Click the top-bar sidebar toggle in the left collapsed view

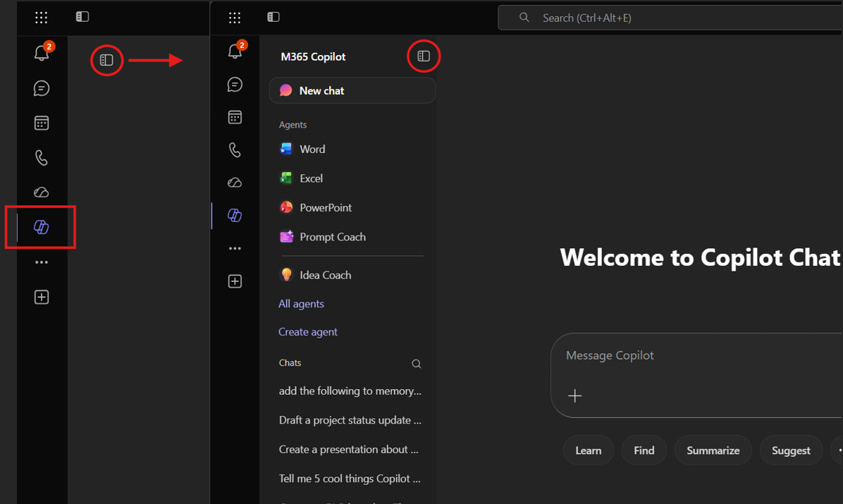pyautogui.click(x=82, y=17)
